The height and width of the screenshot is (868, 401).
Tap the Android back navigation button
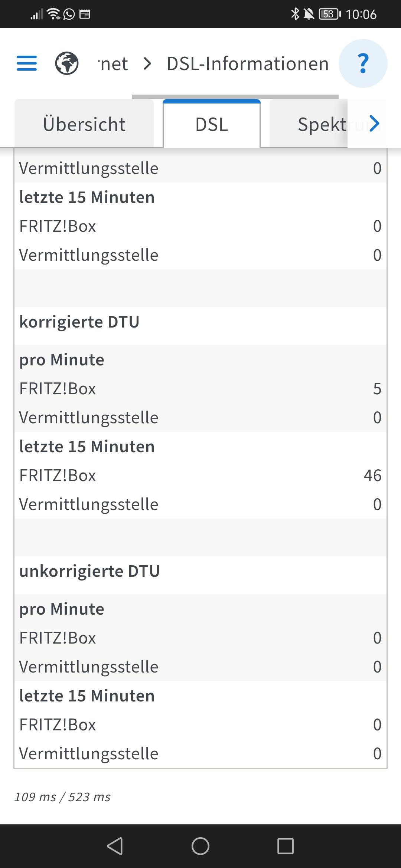[115, 846]
